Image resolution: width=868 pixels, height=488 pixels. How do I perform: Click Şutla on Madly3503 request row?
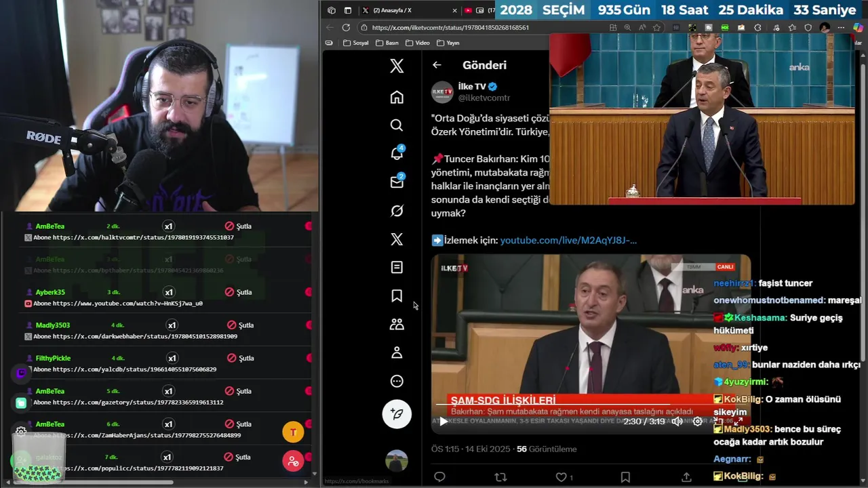tap(241, 325)
